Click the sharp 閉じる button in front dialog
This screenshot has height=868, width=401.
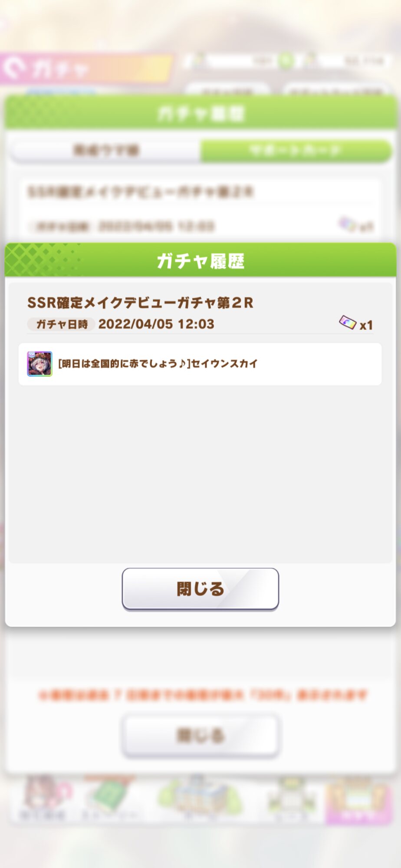coord(200,589)
